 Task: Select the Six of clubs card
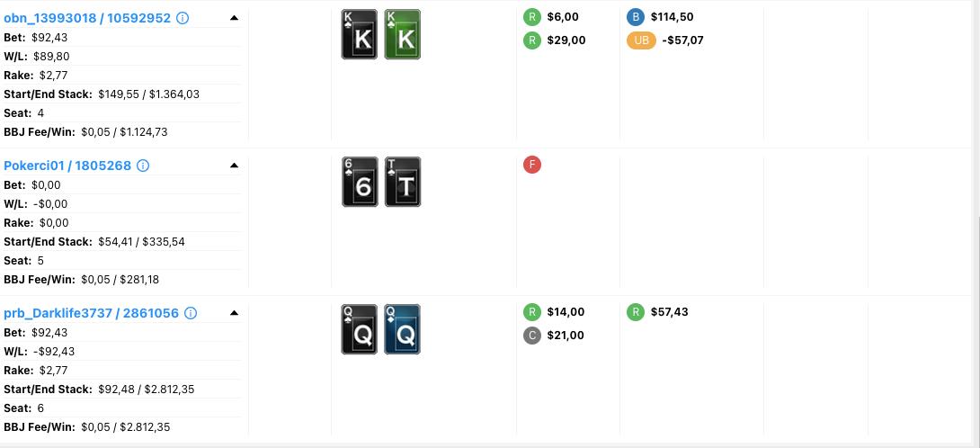(x=360, y=182)
